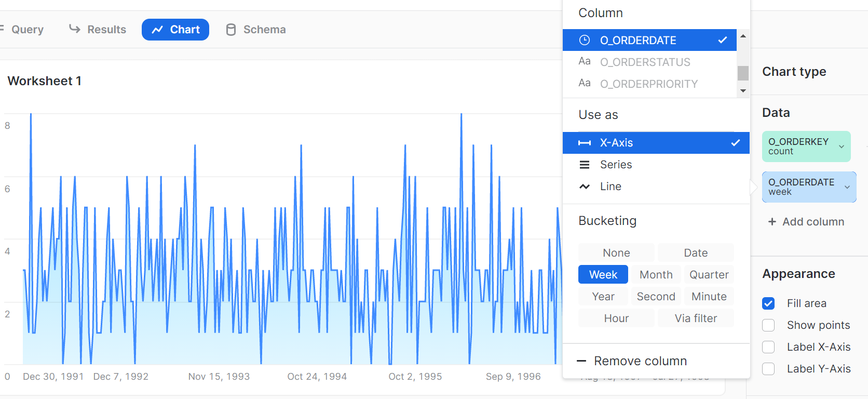Open the O_ORDERDATE week chevron
Screen dimensions: 868x399
(847, 187)
